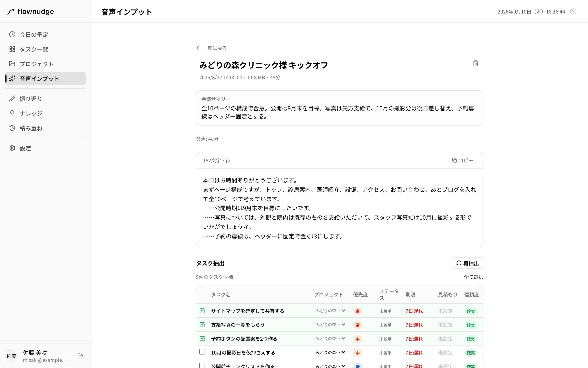Click the タスク名 column header

221,294
